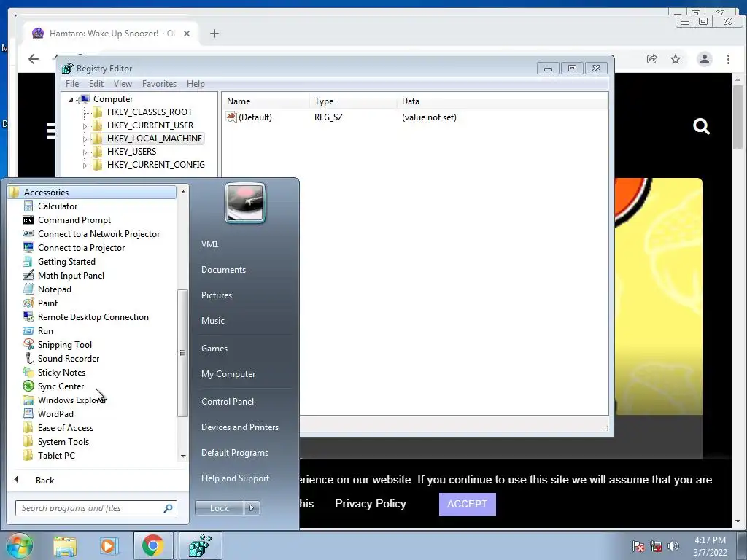The width and height of the screenshot is (747, 560).
Task: Launch WordPad
Action: [x=55, y=413]
